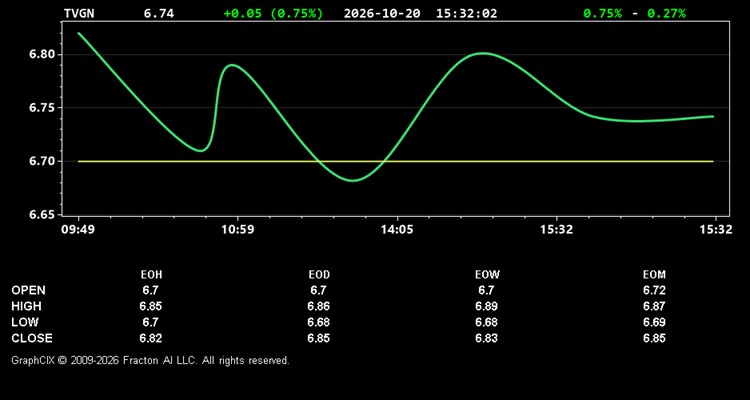Click the CLOSE row label
Screen dimensions: 750x400
coord(32,338)
